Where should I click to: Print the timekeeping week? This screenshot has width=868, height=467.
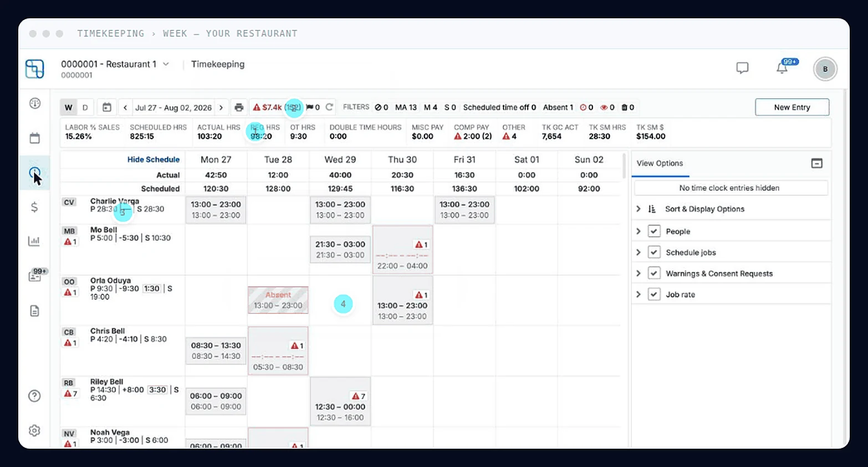(x=239, y=107)
